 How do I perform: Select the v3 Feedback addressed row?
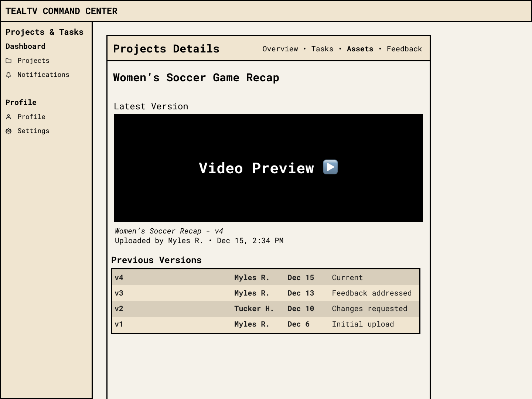pos(266,293)
